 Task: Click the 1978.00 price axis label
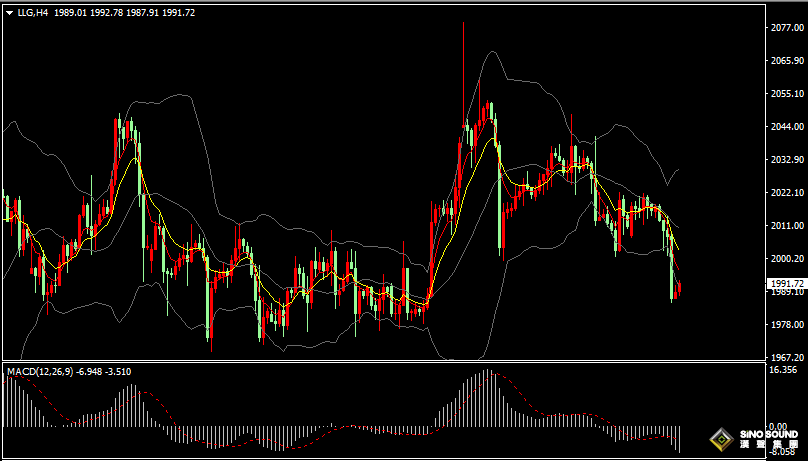[x=785, y=325]
